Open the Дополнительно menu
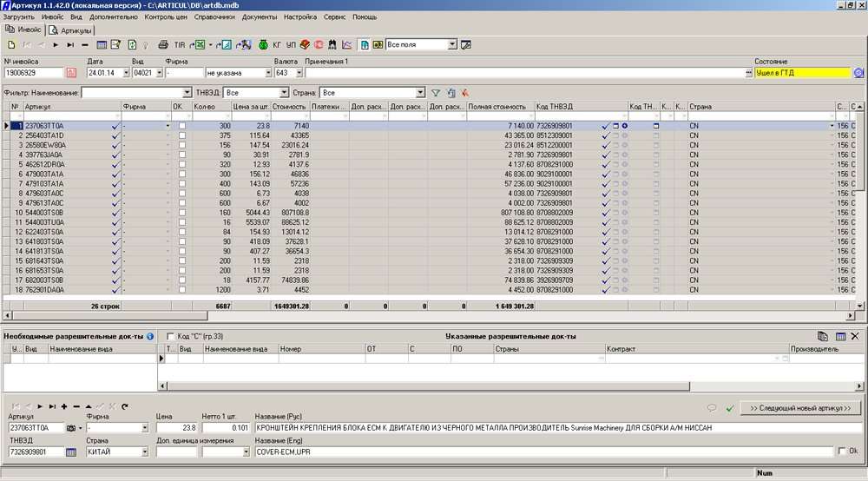This screenshot has width=868, height=481. 114,17
